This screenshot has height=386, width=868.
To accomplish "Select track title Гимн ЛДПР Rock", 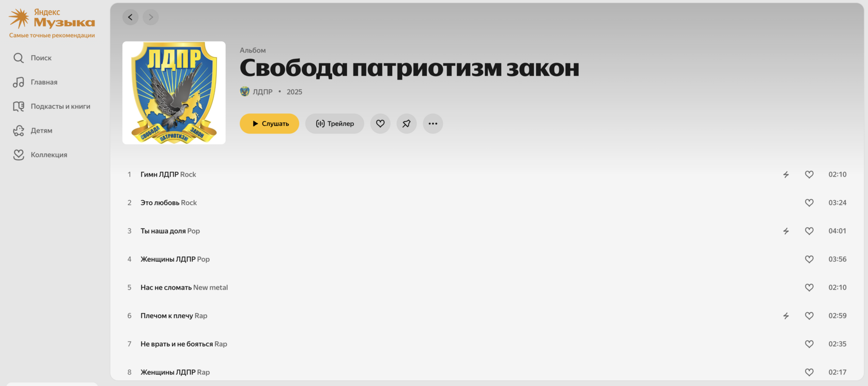I will (x=168, y=174).
